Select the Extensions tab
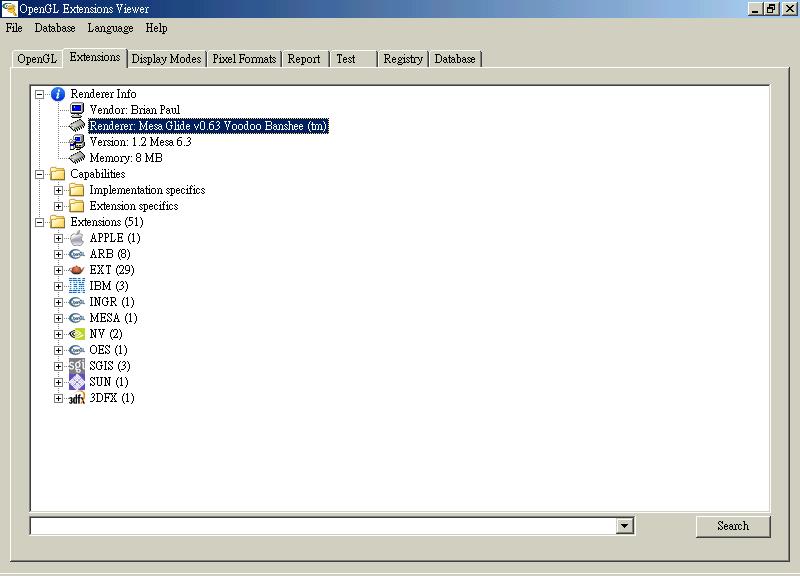The width and height of the screenshot is (800, 576). [95, 57]
